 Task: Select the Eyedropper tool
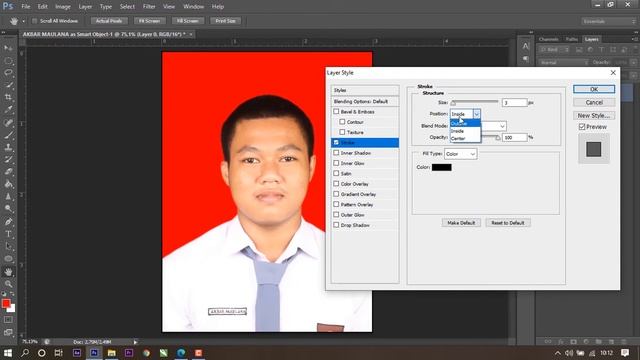point(8,110)
